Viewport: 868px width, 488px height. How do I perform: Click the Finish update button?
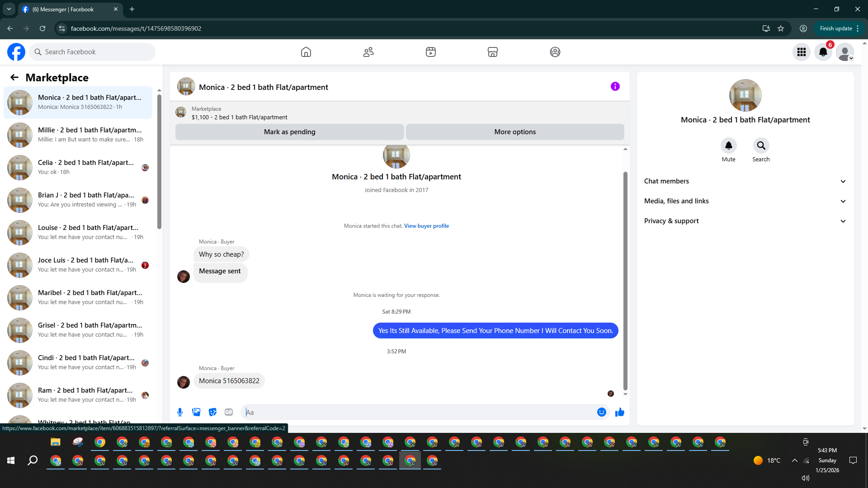(x=840, y=28)
